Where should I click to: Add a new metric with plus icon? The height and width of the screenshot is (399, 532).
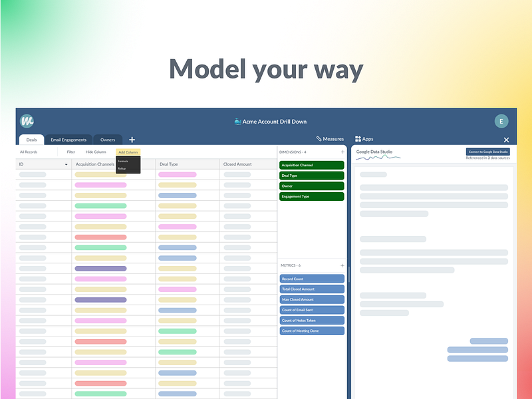tap(342, 265)
